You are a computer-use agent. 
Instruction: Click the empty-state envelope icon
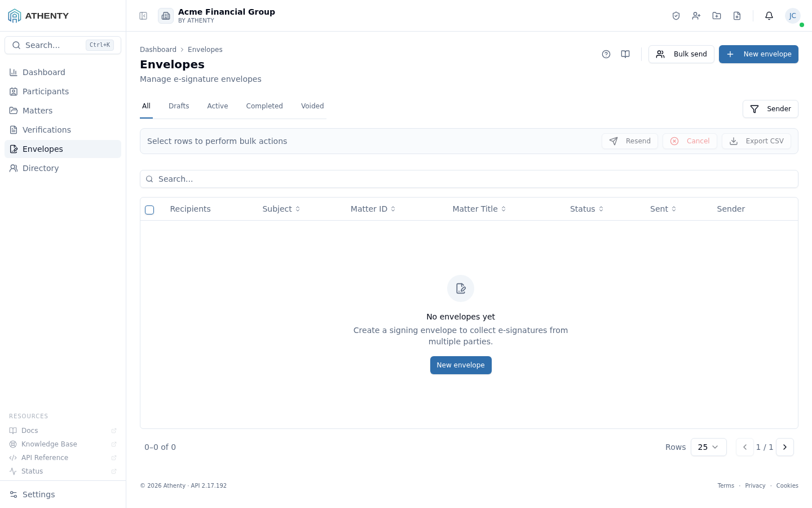point(461,288)
